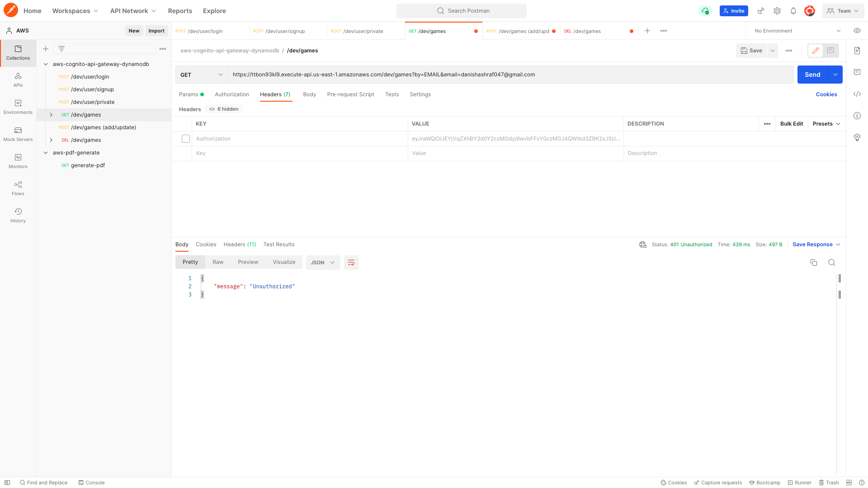868x488 pixels.
Task: Open the notifications bell
Action: point(793,11)
